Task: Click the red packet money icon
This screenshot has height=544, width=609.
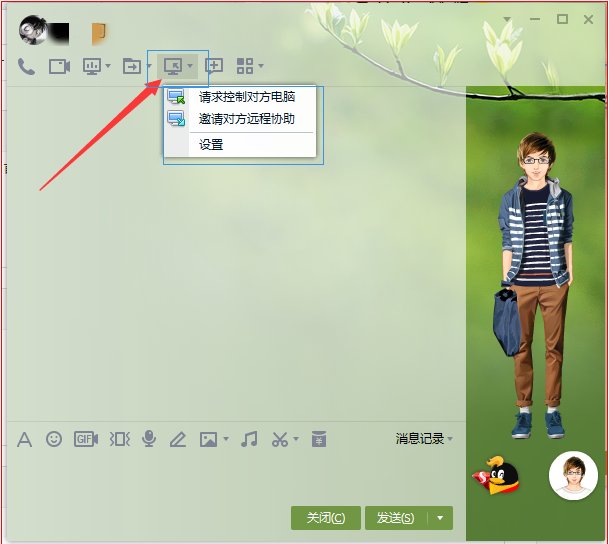Action: 318,439
